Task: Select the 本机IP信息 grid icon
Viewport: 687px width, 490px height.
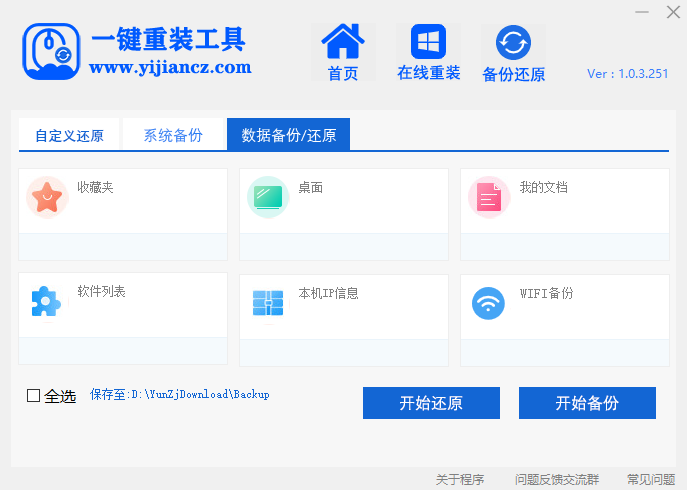Action: (x=268, y=303)
